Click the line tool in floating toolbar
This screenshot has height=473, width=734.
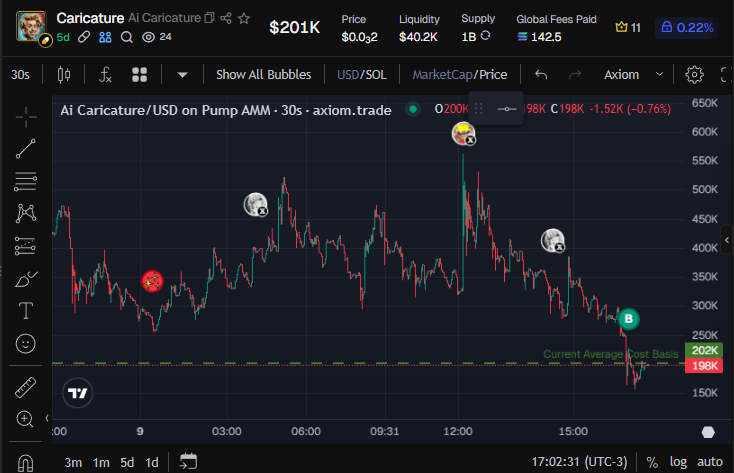coord(507,109)
